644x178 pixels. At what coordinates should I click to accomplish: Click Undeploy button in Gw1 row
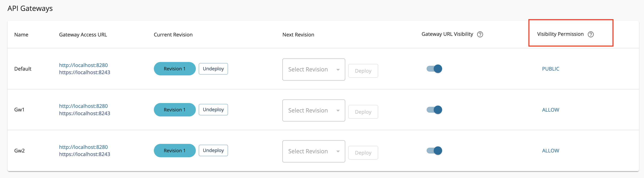coord(213,110)
